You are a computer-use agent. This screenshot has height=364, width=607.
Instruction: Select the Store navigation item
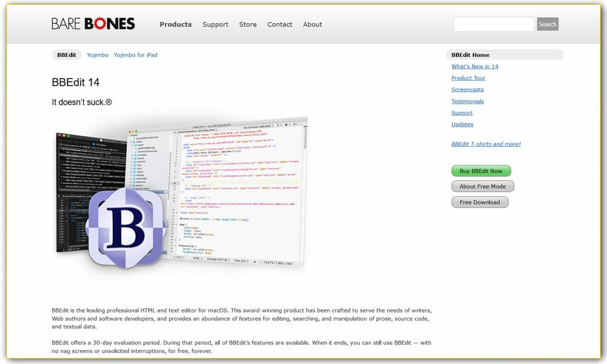248,25
